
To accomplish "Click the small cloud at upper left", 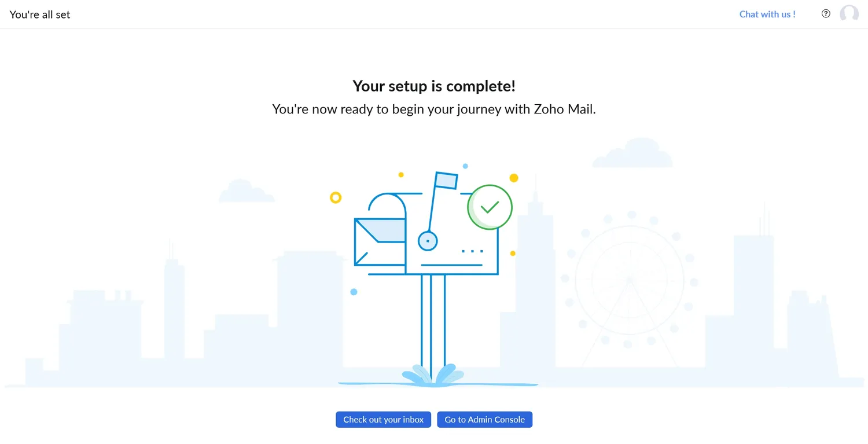I will pyautogui.click(x=246, y=192).
